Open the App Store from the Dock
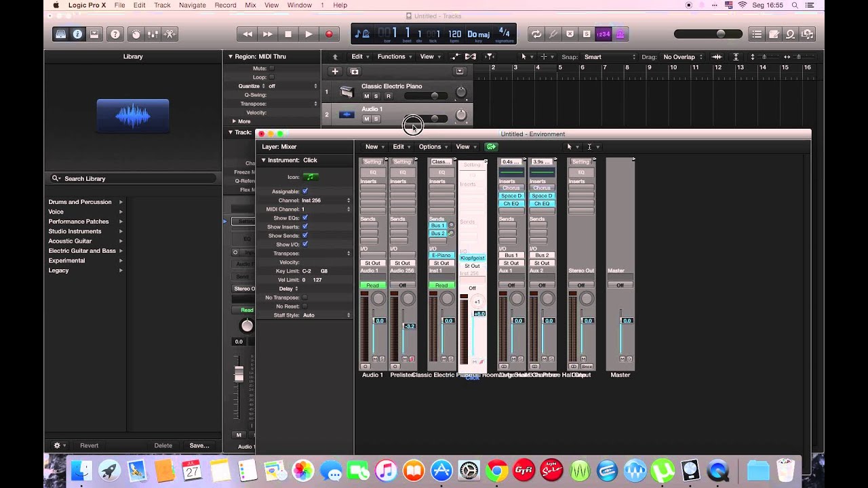The image size is (868, 488). tap(441, 470)
